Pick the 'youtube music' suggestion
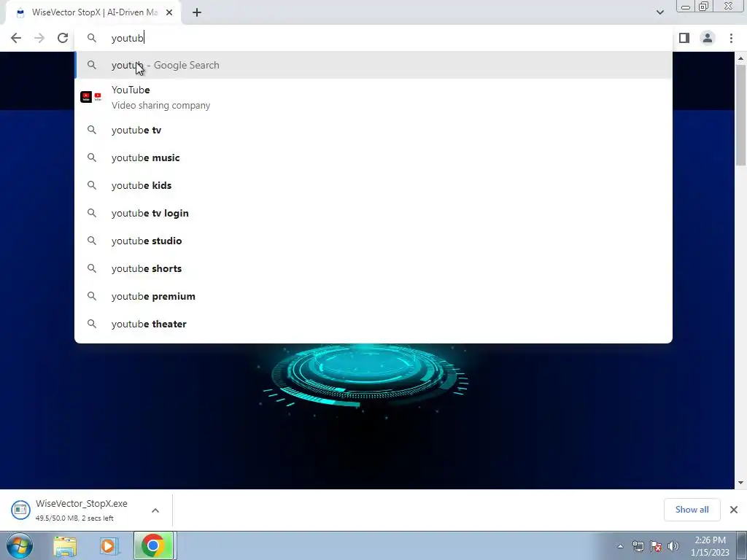Screen dimensions: 747x560 click(373, 157)
